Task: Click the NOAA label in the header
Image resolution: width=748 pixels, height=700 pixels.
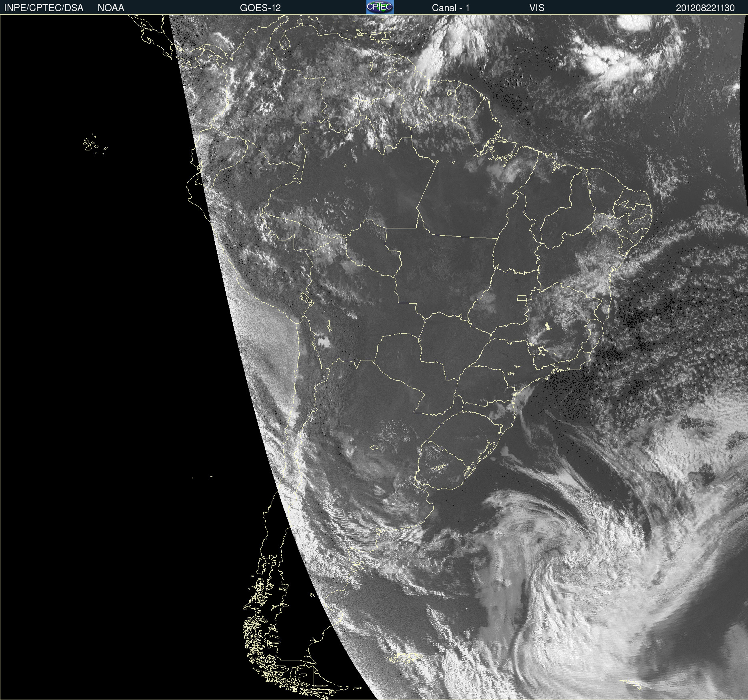Action: point(111,8)
